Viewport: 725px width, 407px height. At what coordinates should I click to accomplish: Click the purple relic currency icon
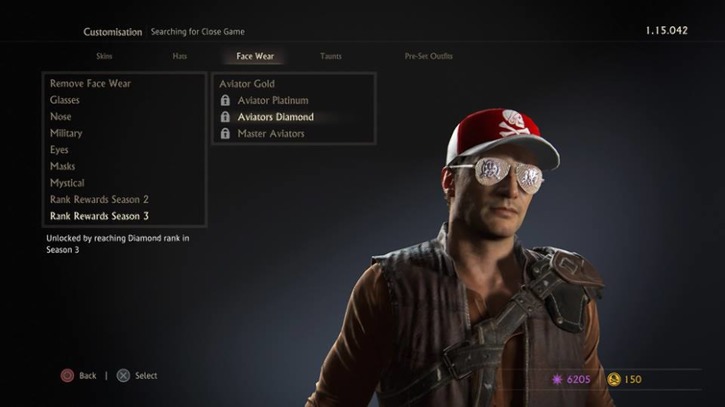(x=557, y=379)
